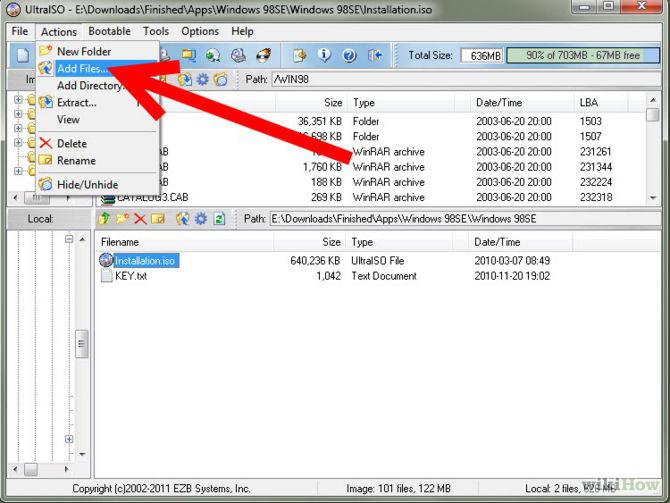670x503 pixels.
Task: Expand the last image tree folder node
Action: pos(18,171)
